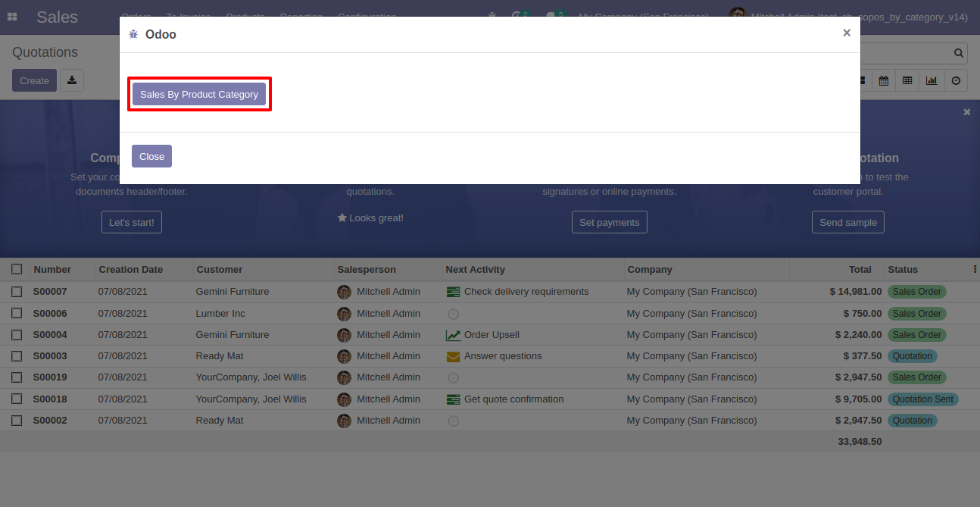Sort by the Salesperson column header
The image size is (980, 507).
(367, 269)
